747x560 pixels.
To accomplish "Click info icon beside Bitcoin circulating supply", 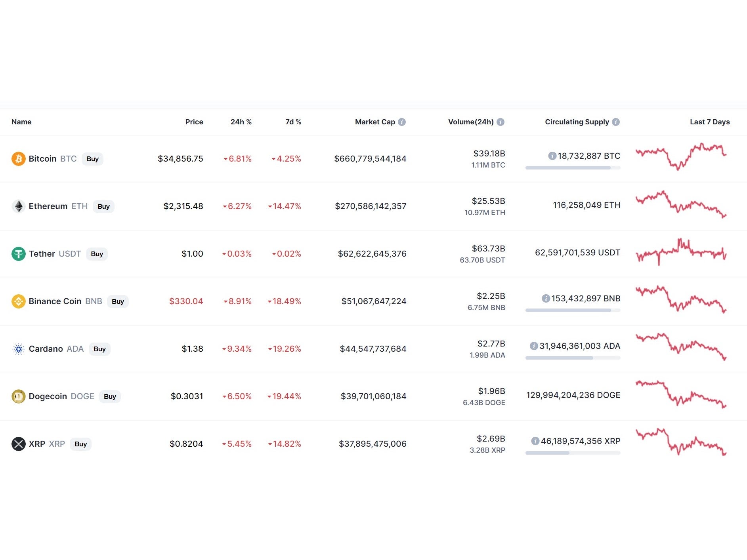I will (x=552, y=156).
